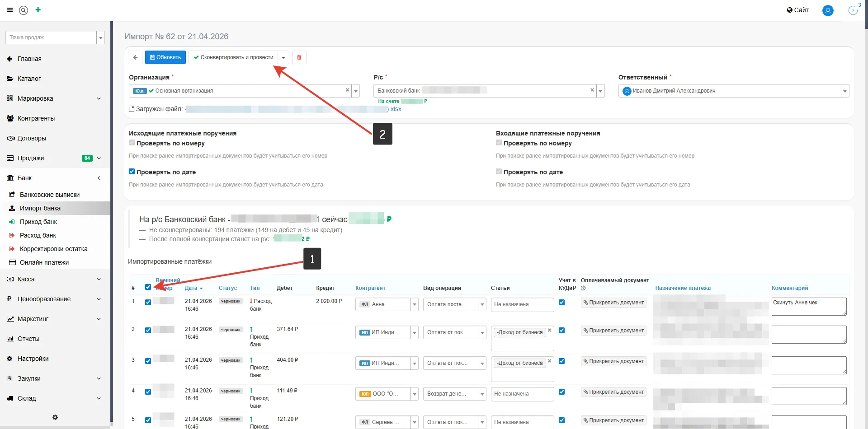
Task: Click the green plus add icon
Action: (x=38, y=10)
